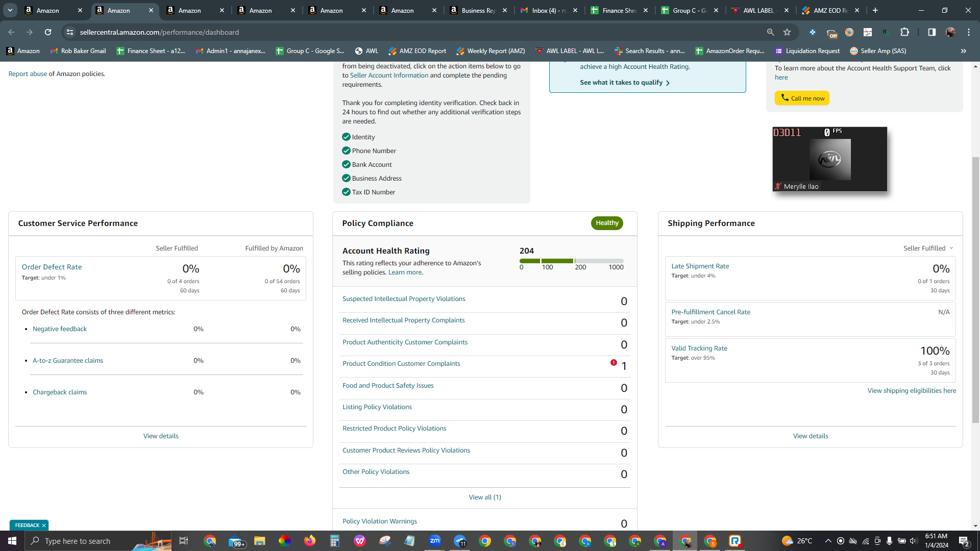The image size is (980, 551).
Task: Click the zoom magnifier icon in the address bar
Action: click(x=770, y=32)
